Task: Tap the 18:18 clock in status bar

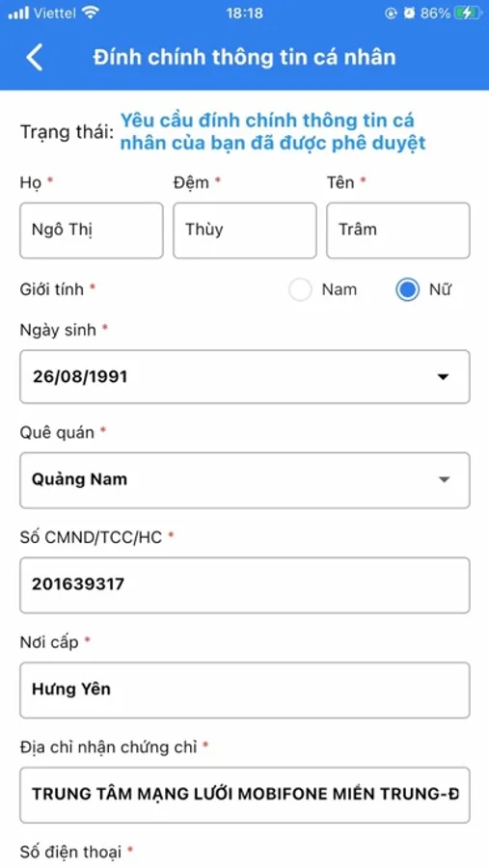Action: pos(244,14)
